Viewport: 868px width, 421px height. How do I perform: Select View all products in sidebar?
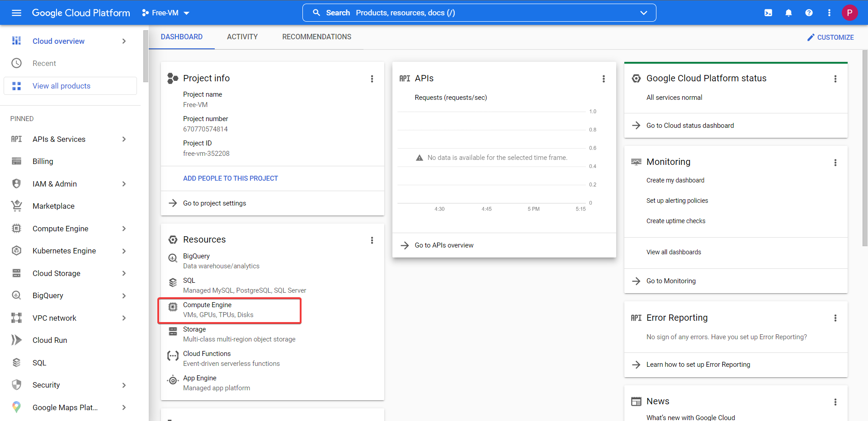point(70,86)
